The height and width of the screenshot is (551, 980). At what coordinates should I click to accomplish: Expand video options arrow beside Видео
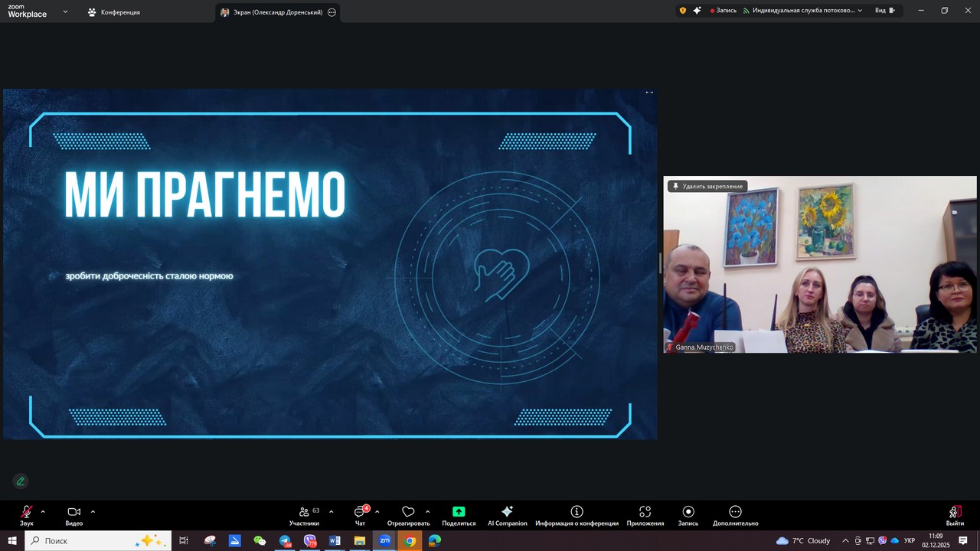[93, 511]
